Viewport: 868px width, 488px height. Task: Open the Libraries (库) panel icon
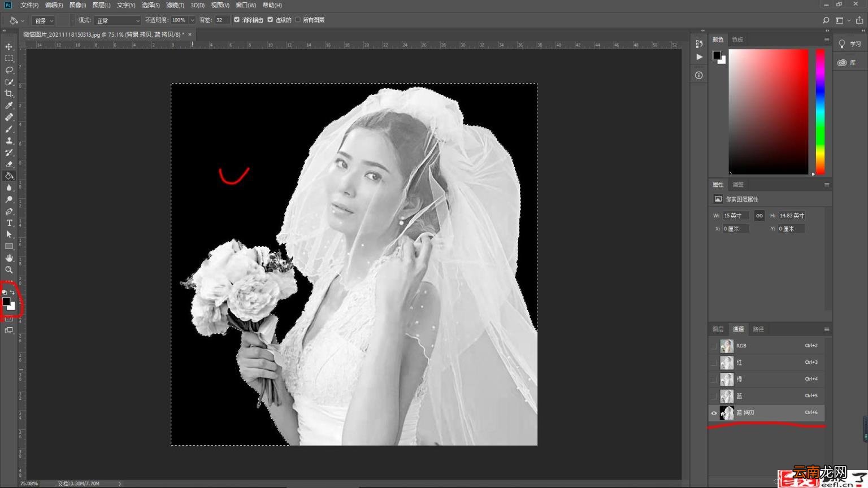pyautogui.click(x=842, y=63)
